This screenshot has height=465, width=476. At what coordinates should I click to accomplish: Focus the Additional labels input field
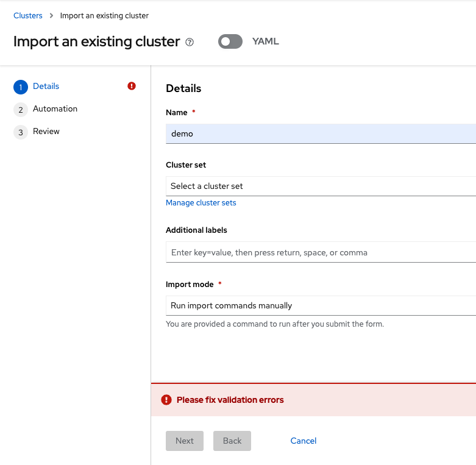(320, 252)
